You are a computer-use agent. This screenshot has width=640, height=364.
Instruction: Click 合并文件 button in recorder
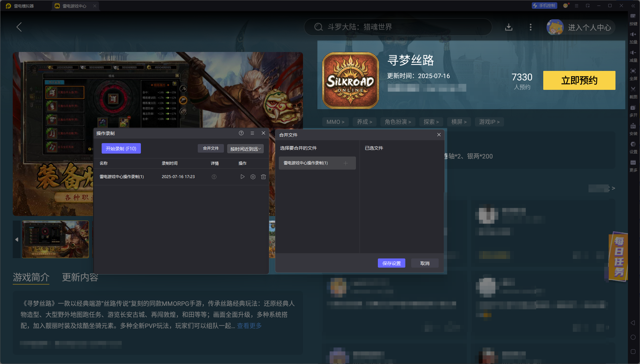point(211,148)
